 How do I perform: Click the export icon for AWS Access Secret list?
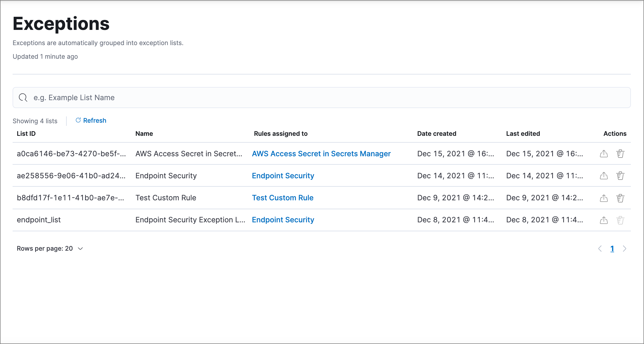604,154
